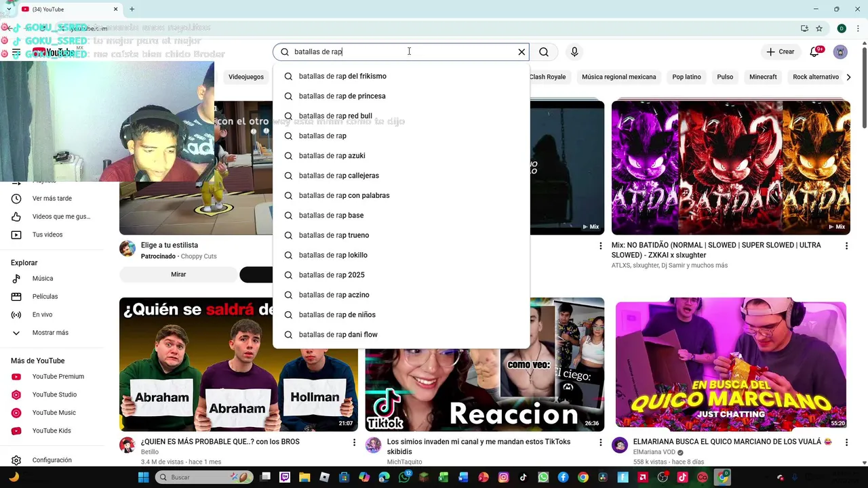868x488 pixels.
Task: Open the notifications bell
Action: (x=815, y=52)
